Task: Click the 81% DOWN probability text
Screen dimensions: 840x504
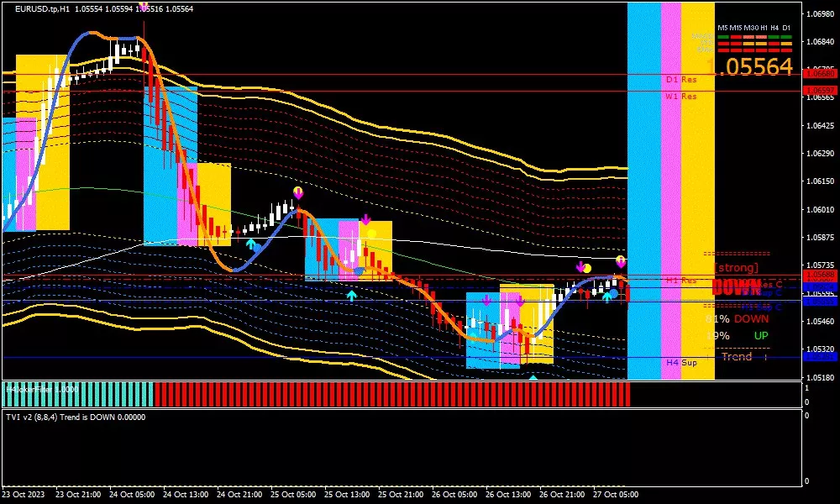Action: [x=737, y=319]
